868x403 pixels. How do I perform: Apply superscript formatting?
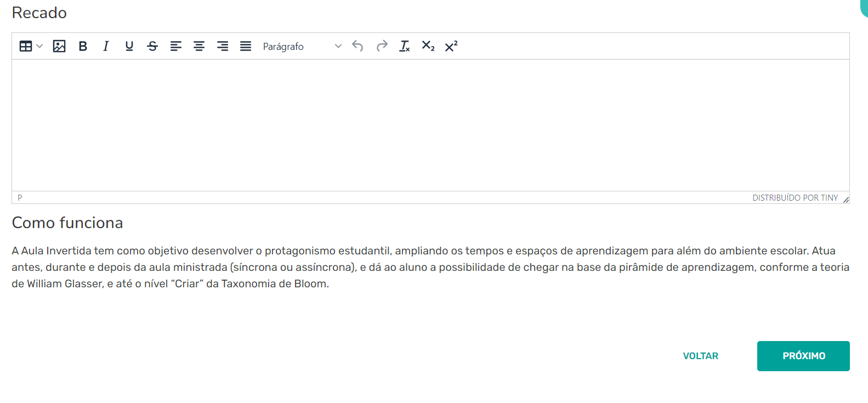[x=451, y=46]
